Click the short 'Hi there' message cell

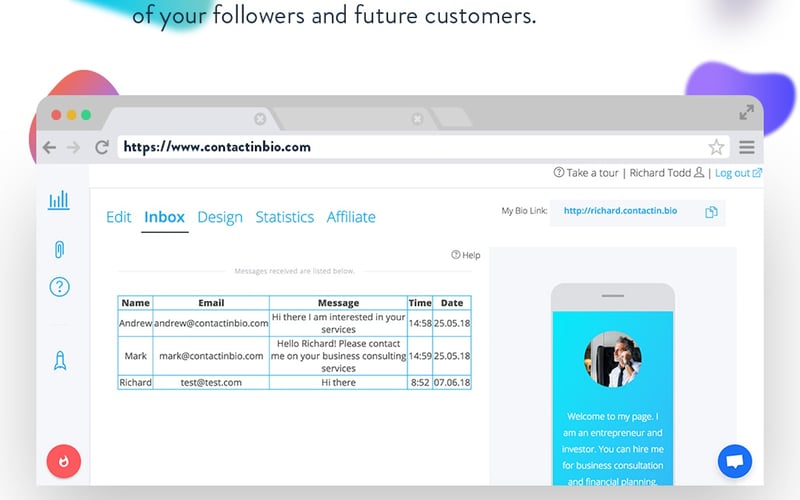338,382
